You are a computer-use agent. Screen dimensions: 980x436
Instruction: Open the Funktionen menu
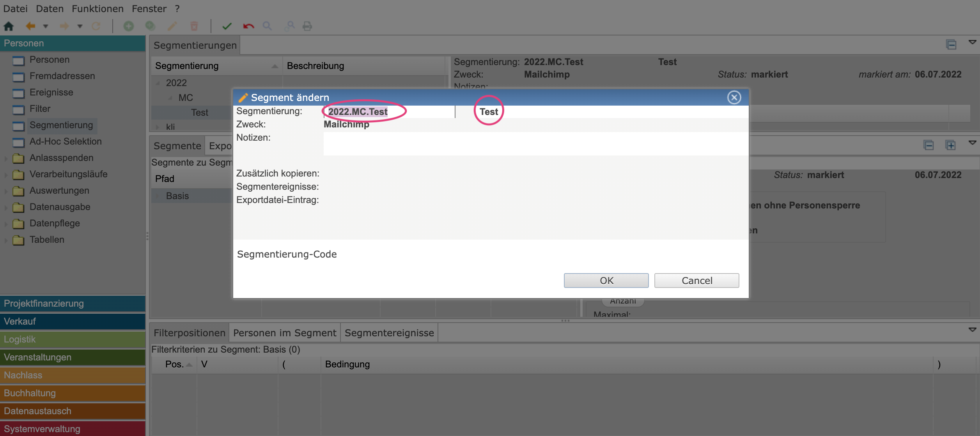tap(97, 9)
